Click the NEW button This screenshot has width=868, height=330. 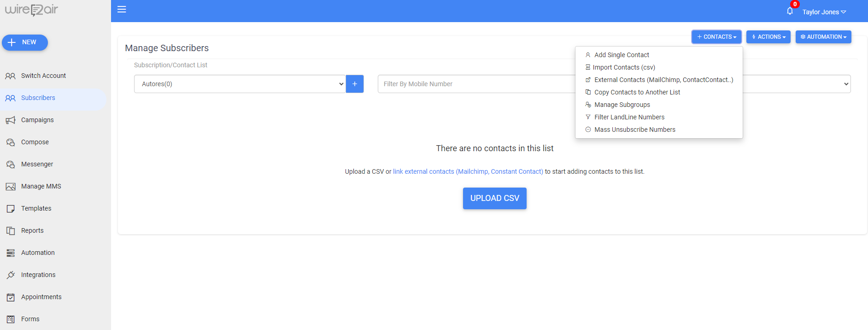click(25, 42)
